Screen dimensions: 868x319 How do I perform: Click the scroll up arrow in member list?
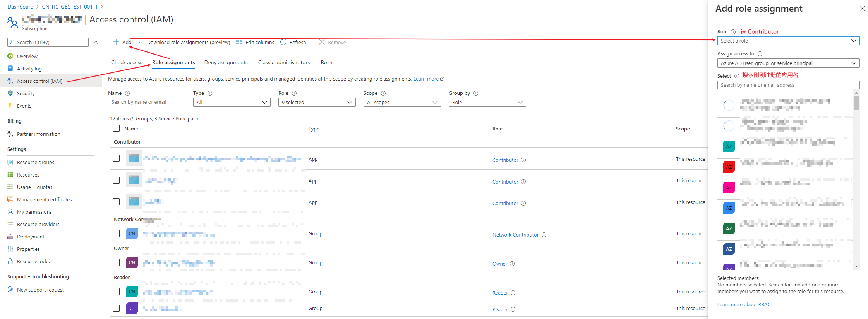coord(856,93)
